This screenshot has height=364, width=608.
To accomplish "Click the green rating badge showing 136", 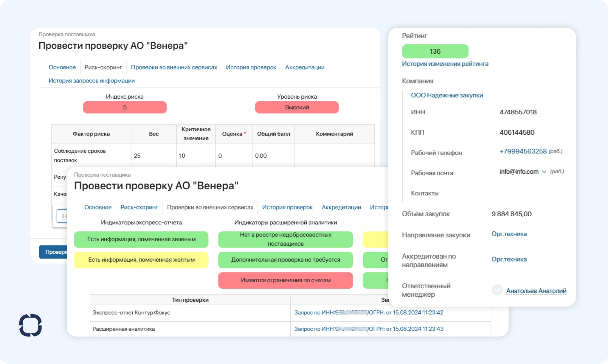I will [x=435, y=51].
